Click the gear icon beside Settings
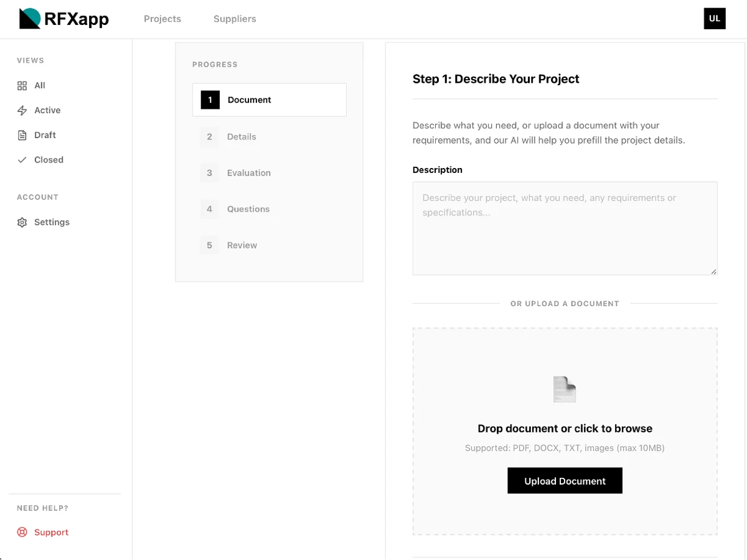The image size is (747, 560). click(x=22, y=223)
